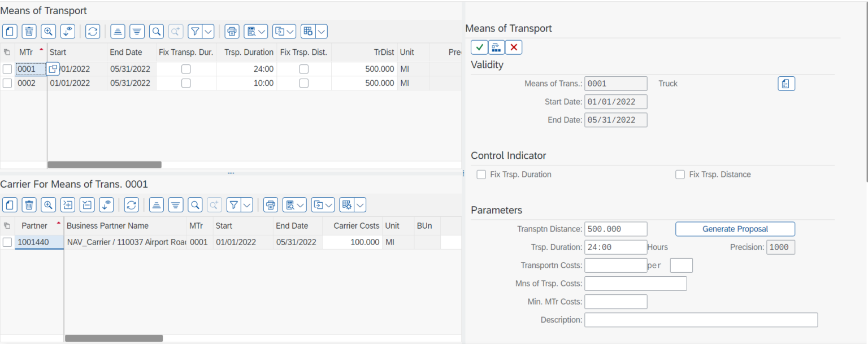Delete the selected Means of Transport row
The height and width of the screenshot is (344, 868).
point(29,31)
